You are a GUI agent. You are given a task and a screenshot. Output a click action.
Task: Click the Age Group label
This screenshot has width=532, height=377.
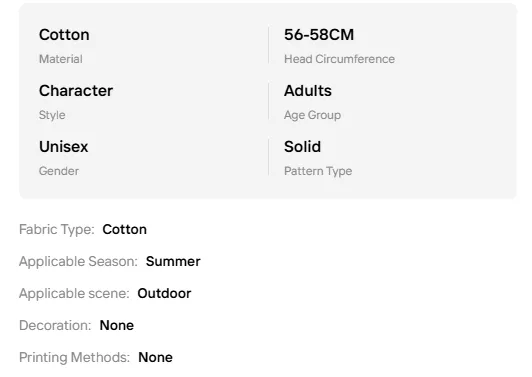pyautogui.click(x=312, y=115)
